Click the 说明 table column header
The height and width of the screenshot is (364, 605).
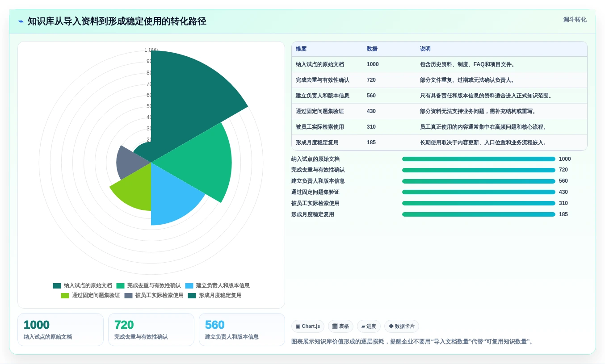point(425,49)
